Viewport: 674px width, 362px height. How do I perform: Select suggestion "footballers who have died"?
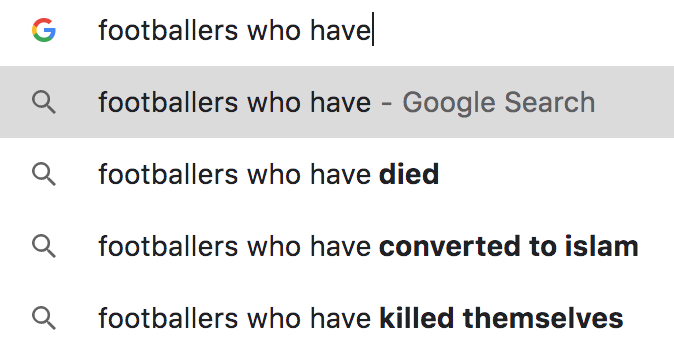pos(337,174)
